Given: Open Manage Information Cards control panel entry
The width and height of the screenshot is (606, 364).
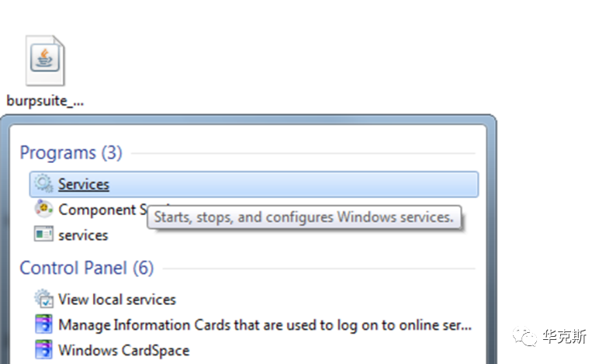Looking at the screenshot, I should (265, 325).
